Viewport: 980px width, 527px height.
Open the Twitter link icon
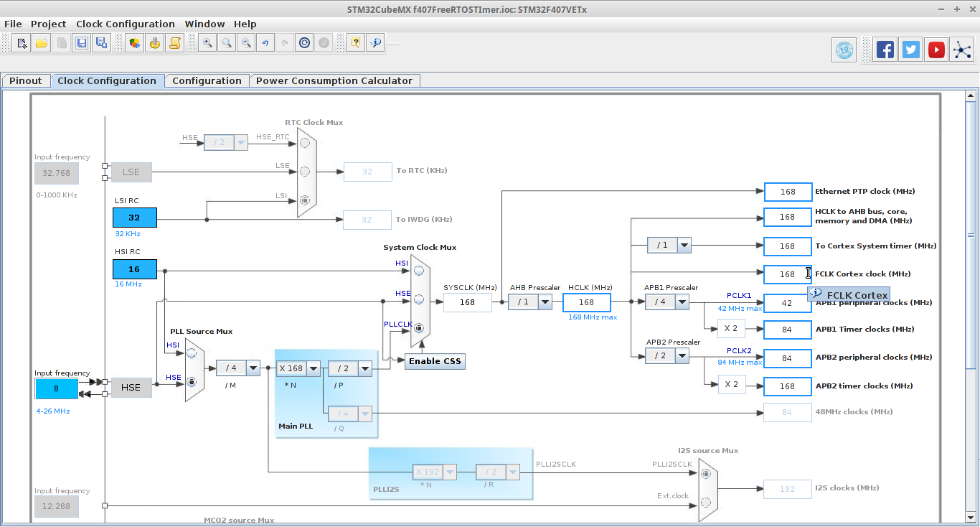coord(911,50)
